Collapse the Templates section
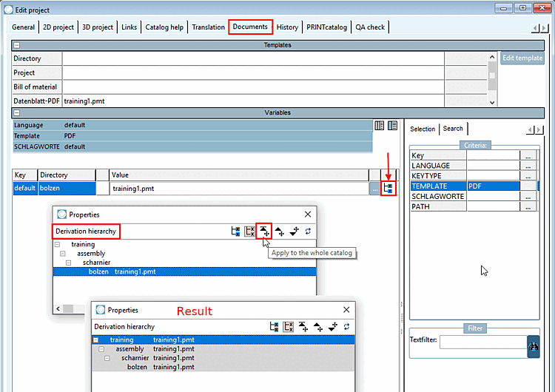This screenshot has width=555, height=392. click(16, 45)
